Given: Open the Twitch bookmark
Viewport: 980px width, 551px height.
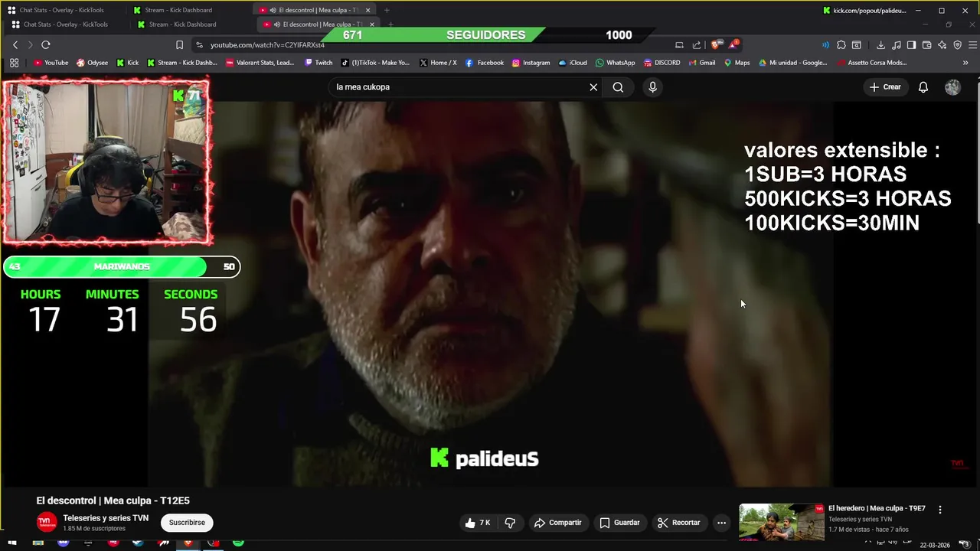Looking at the screenshot, I should 318,63.
